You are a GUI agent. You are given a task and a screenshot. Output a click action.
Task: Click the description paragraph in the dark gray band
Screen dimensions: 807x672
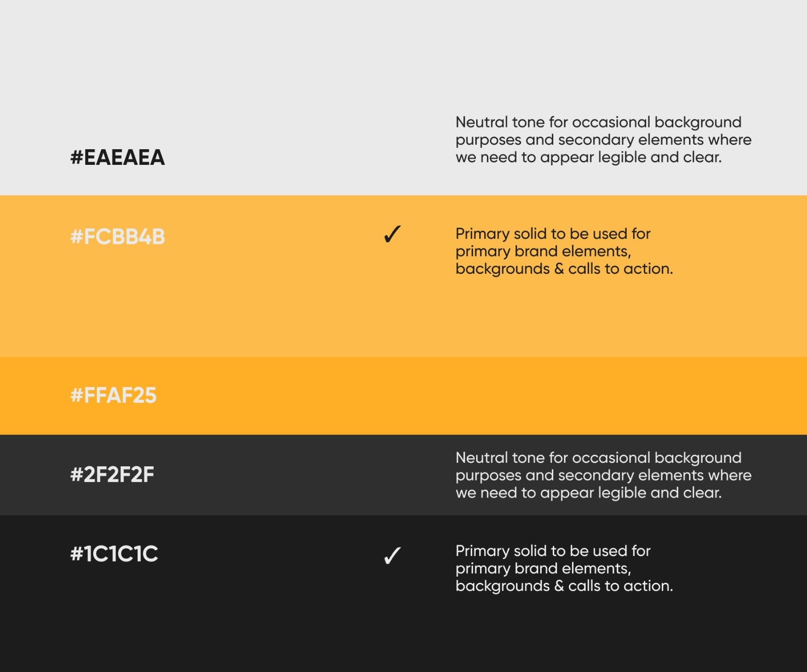coord(603,475)
